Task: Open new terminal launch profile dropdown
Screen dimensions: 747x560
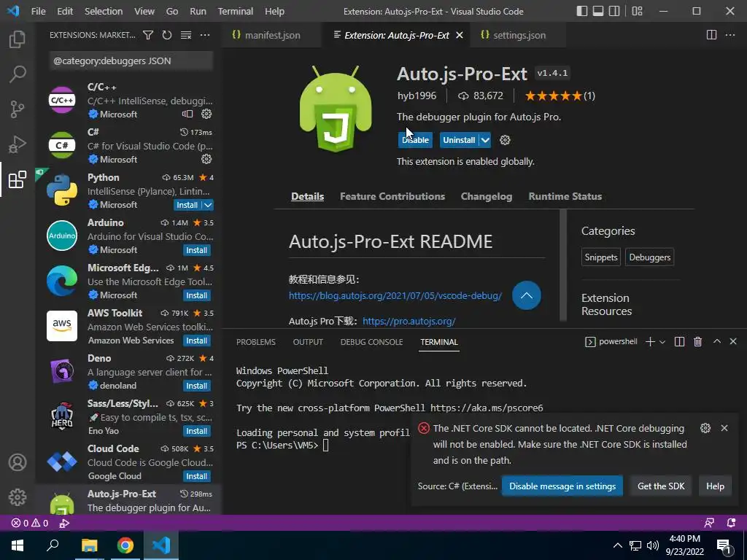Action: click(662, 341)
